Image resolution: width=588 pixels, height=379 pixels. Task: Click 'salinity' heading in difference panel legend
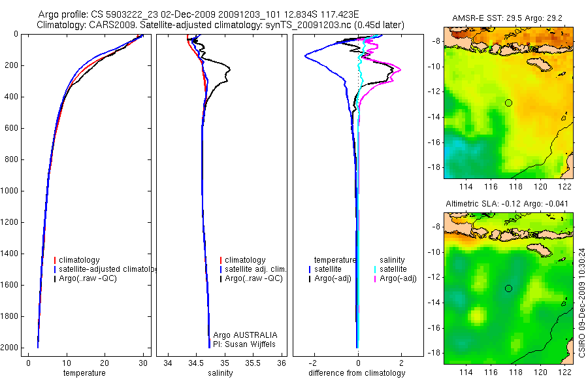point(392,260)
